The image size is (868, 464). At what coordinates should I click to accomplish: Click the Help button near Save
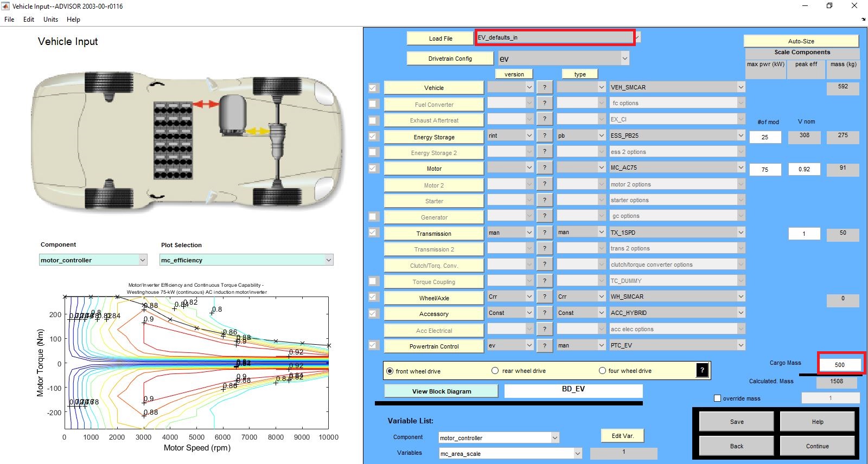coord(818,422)
